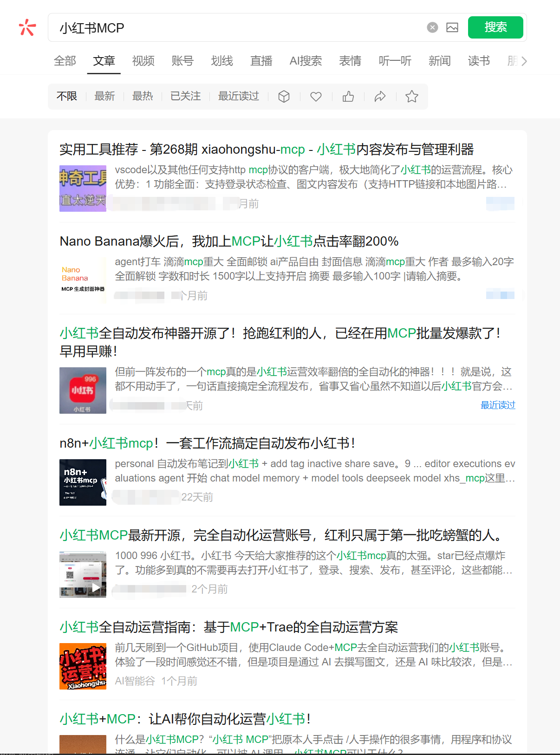Filter by 最近读过

(239, 96)
